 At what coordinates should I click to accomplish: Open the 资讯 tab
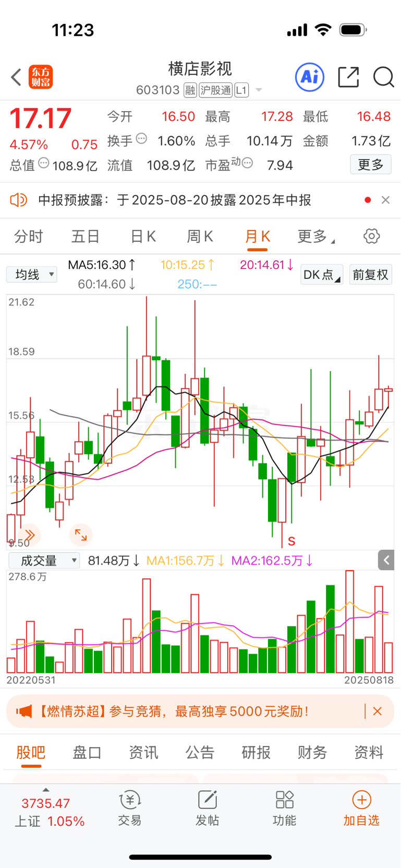(x=143, y=752)
